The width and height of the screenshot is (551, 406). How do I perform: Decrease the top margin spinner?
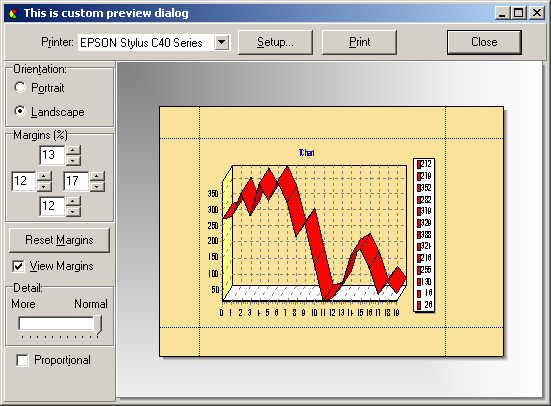73,160
